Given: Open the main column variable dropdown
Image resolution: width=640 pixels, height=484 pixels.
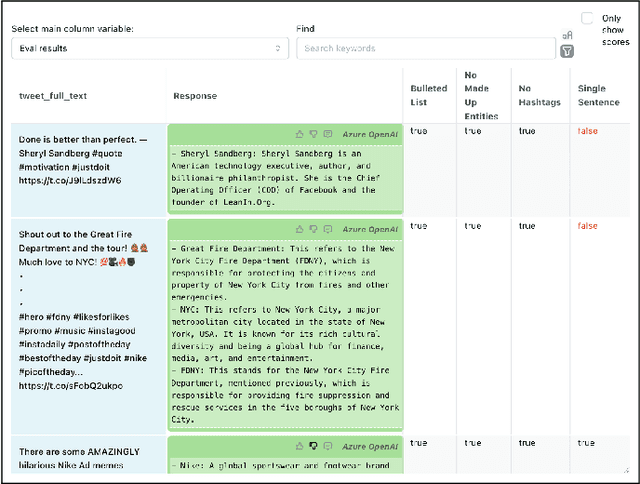Looking at the screenshot, I should pyautogui.click(x=150, y=48).
